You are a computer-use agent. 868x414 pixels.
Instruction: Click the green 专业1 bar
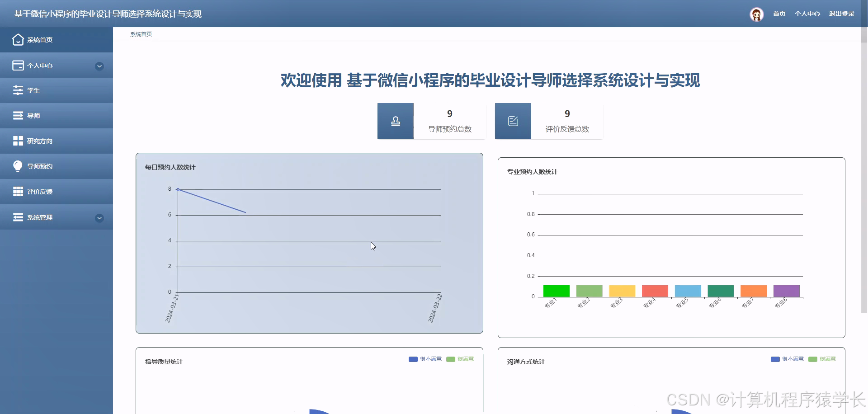tap(556, 291)
